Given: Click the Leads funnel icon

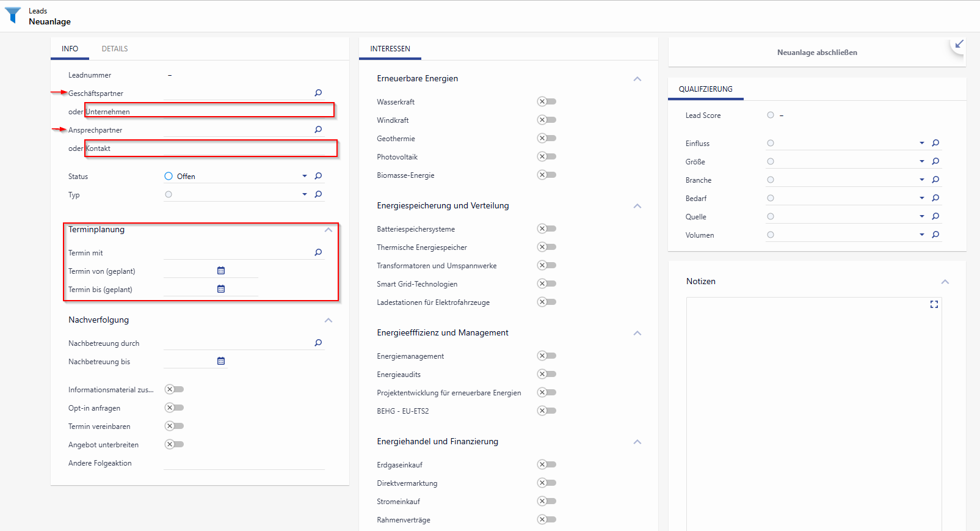Looking at the screenshot, I should click(13, 15).
